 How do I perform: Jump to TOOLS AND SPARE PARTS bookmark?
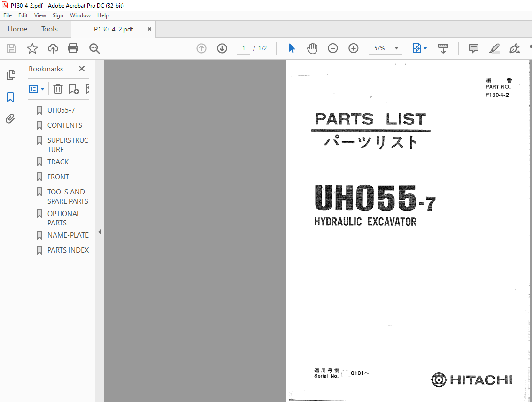68,196
